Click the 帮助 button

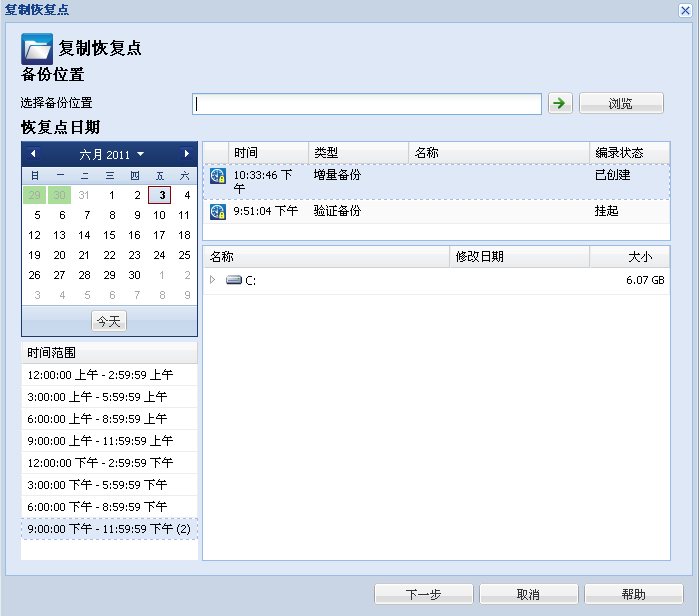point(633,594)
